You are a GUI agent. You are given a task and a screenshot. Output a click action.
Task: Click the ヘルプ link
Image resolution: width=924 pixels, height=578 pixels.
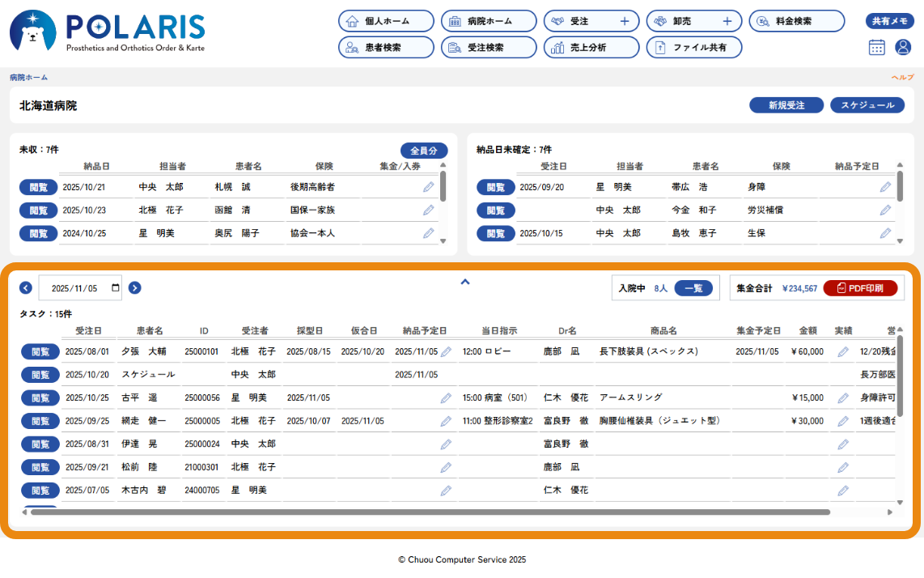click(x=902, y=78)
